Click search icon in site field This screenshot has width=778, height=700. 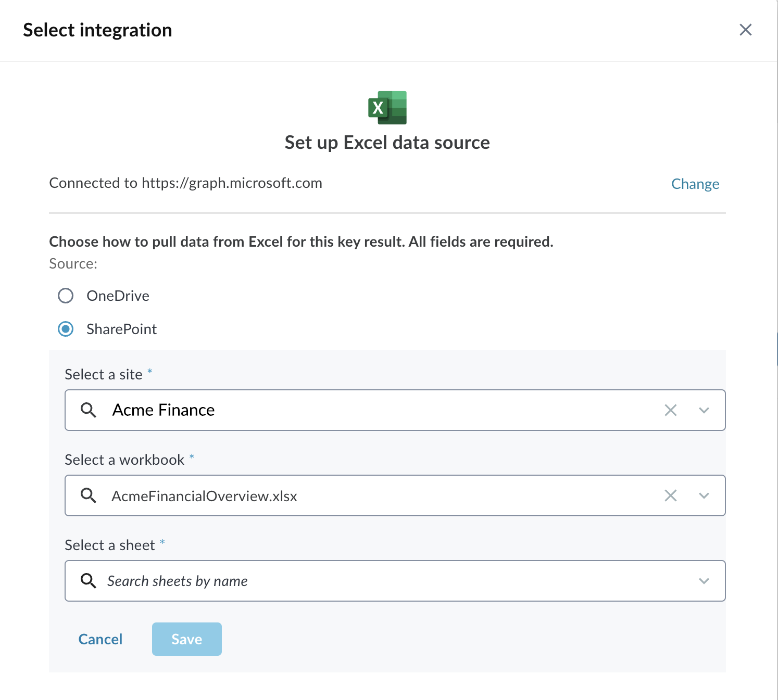pos(89,410)
